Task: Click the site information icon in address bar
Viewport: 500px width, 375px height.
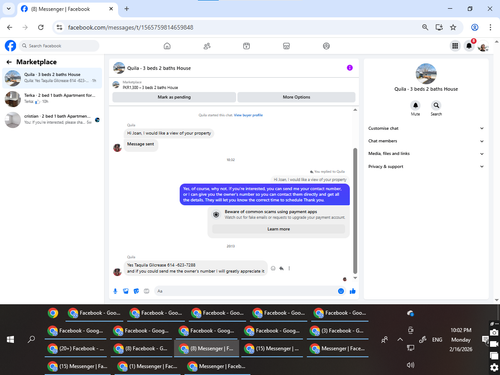Action: coord(59,27)
